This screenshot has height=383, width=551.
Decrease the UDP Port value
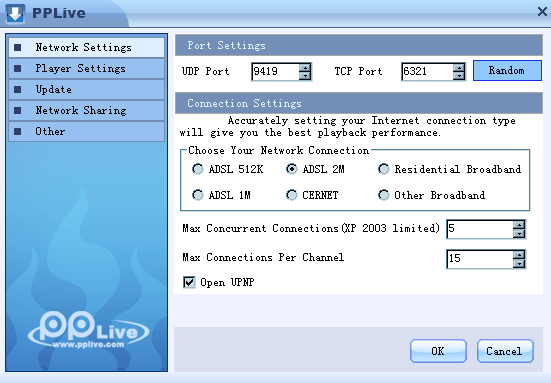(305, 76)
